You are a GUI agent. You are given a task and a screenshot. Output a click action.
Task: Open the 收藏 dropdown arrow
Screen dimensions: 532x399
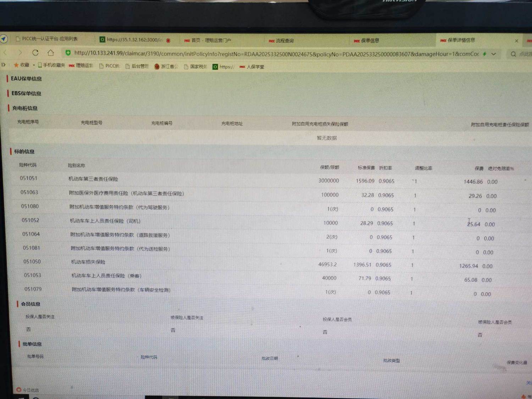[34, 65]
